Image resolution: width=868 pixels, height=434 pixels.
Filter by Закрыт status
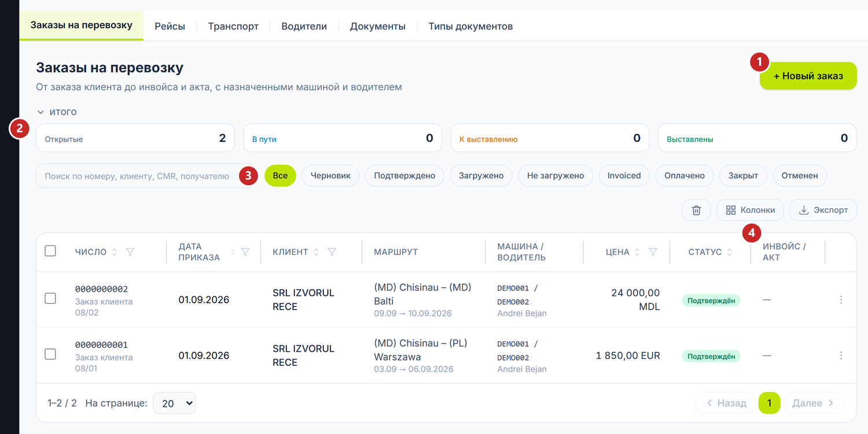[743, 175]
